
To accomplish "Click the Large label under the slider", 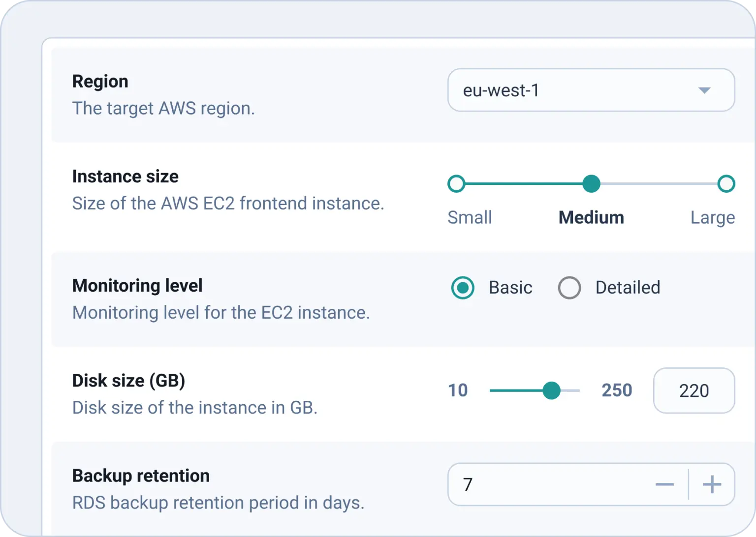I will point(712,217).
